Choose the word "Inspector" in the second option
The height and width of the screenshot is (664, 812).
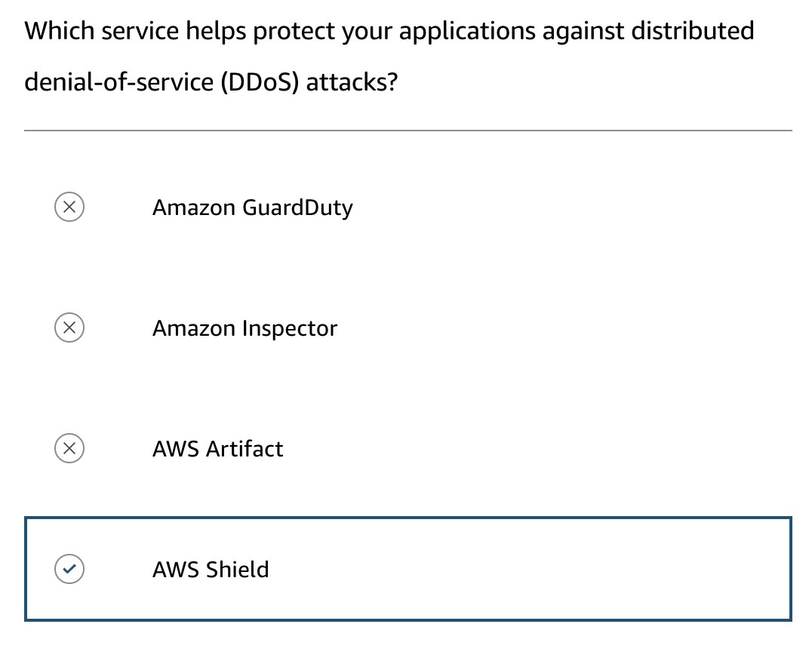click(290, 328)
